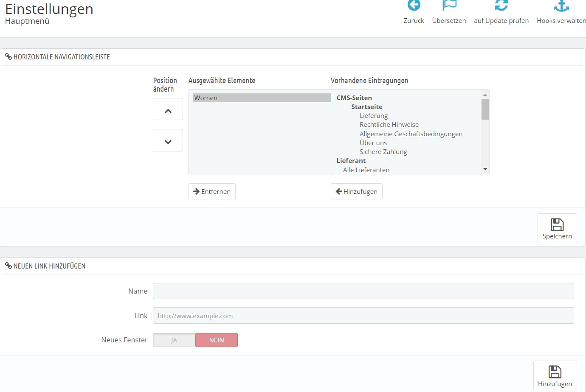Open Hooks verwalten anchor icon
586x392 pixels.
tap(561, 5)
